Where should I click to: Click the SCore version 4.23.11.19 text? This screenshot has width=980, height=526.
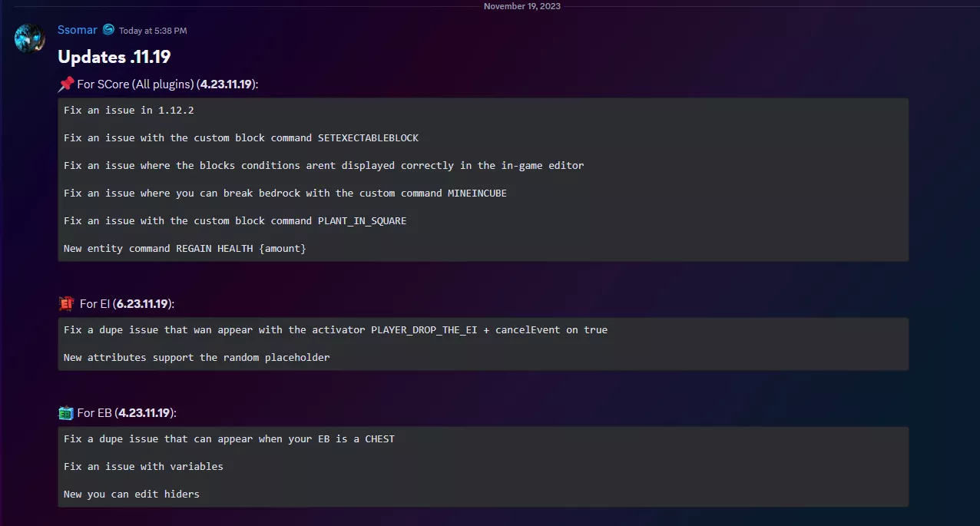226,84
